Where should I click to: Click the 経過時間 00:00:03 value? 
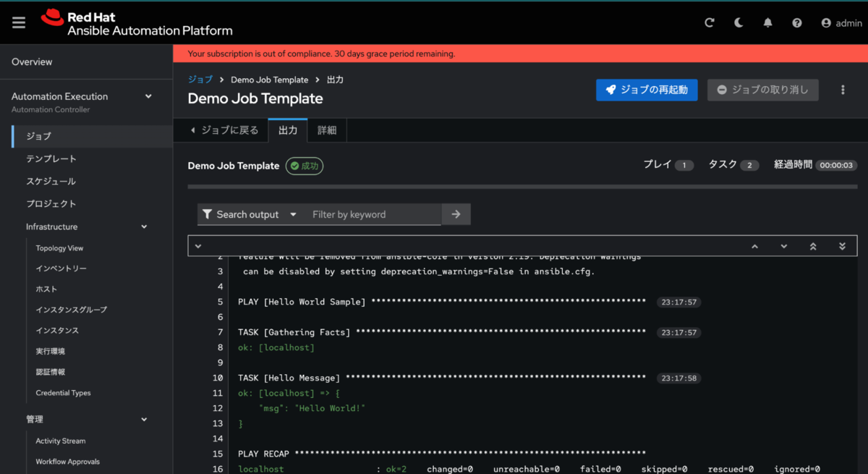coord(836,166)
